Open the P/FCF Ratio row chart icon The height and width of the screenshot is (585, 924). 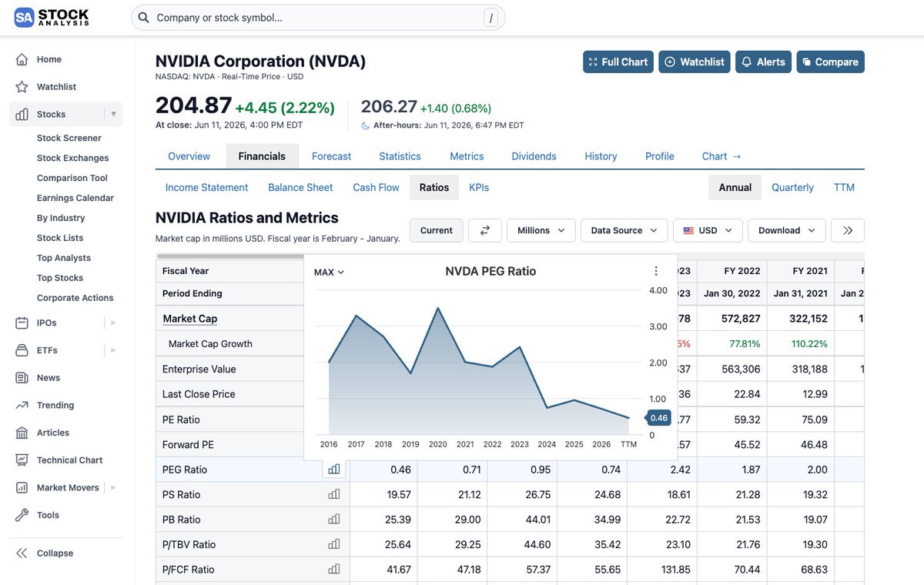coord(334,570)
